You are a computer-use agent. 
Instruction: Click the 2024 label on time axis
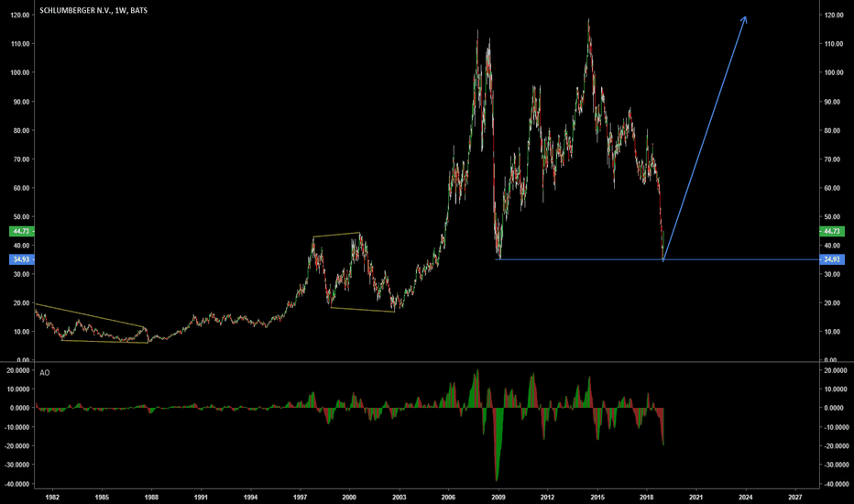click(x=746, y=497)
